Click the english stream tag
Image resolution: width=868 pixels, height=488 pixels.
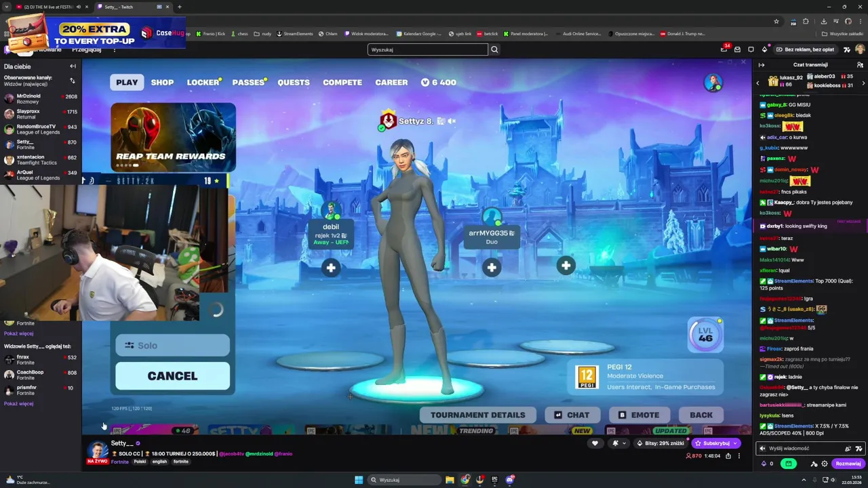[x=159, y=462]
